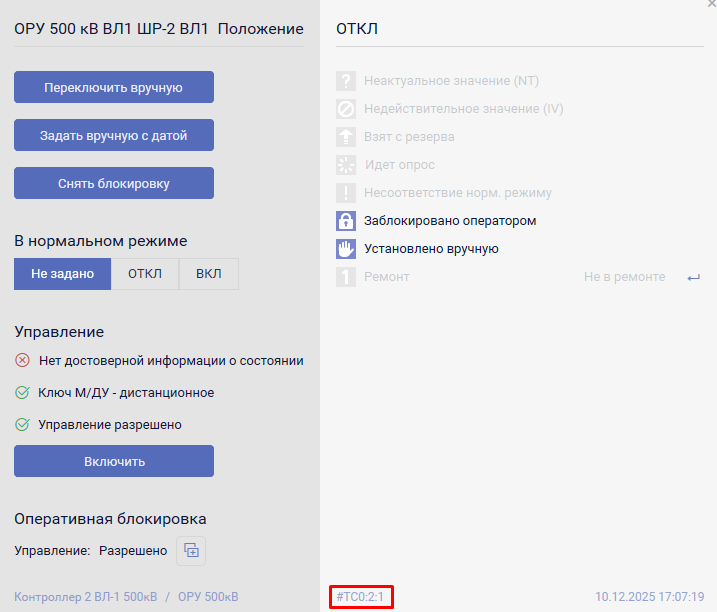Click the question mark icon for non-actual value
Image resolution: width=717 pixels, height=612 pixels.
click(346, 81)
